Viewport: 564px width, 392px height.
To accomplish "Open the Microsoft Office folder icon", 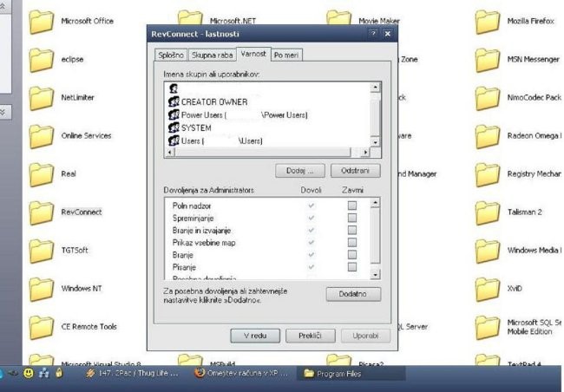I will 41,22.
